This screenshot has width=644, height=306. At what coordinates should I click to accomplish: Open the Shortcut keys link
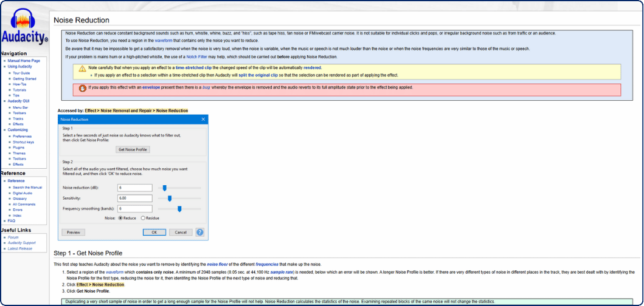tap(23, 142)
